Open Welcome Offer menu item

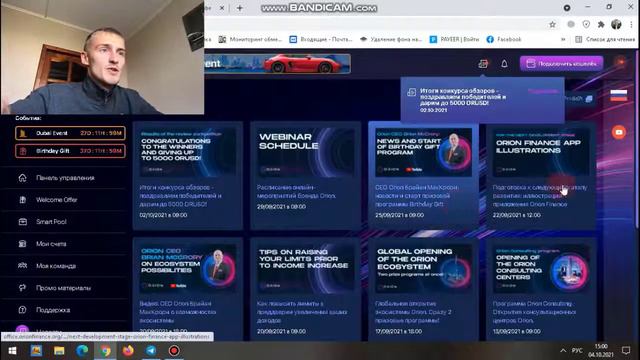tap(57, 200)
